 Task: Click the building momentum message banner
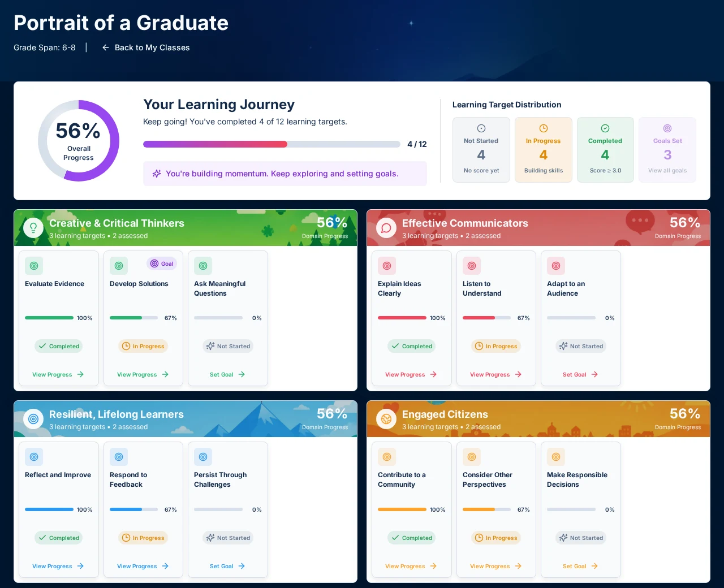tap(285, 174)
